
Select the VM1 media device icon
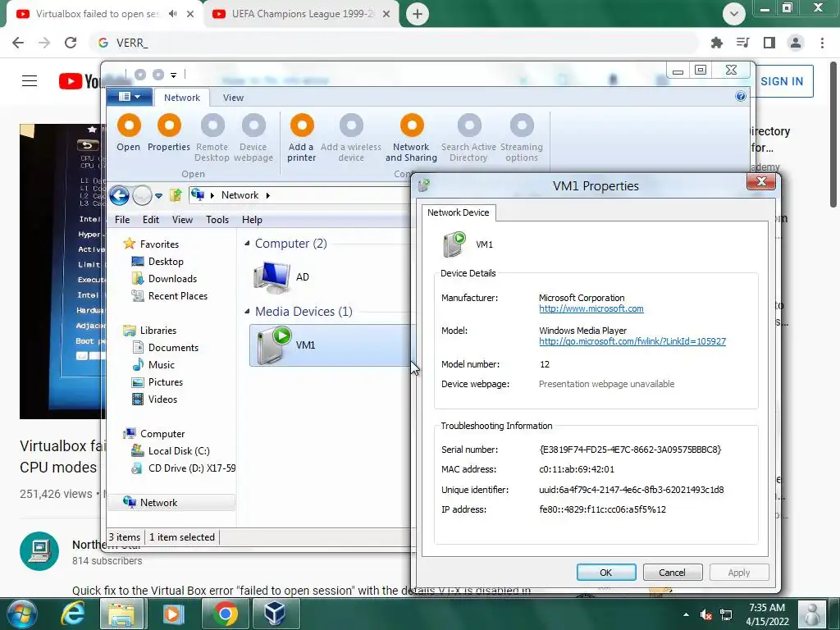(274, 345)
